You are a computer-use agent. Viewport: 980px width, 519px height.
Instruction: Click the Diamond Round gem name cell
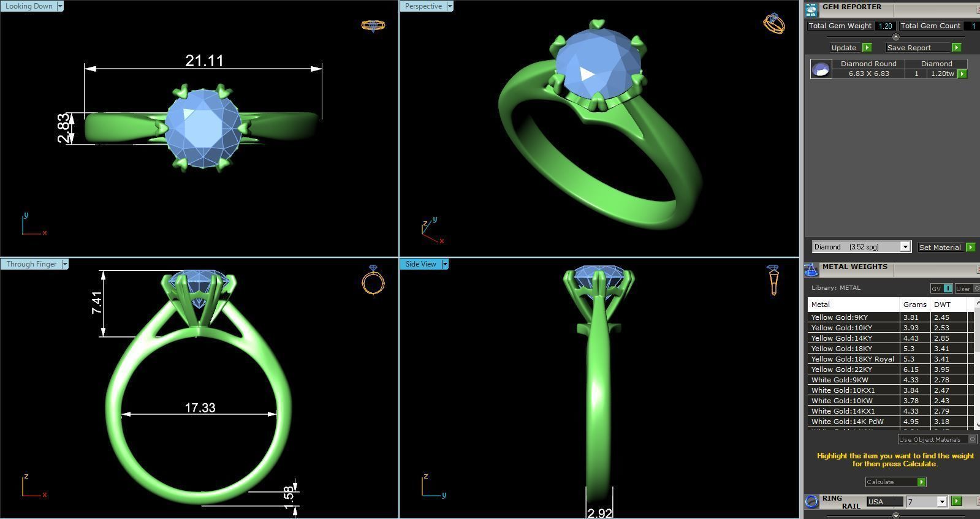868,64
